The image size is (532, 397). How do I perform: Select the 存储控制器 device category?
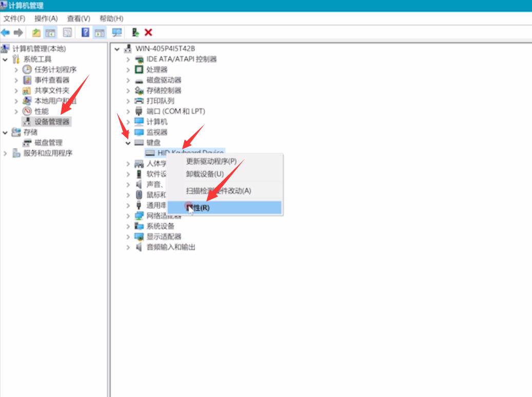(164, 91)
